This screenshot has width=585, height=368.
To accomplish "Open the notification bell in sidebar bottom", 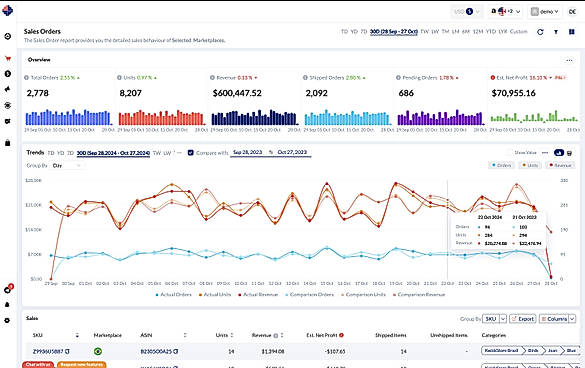I will [x=7, y=305].
